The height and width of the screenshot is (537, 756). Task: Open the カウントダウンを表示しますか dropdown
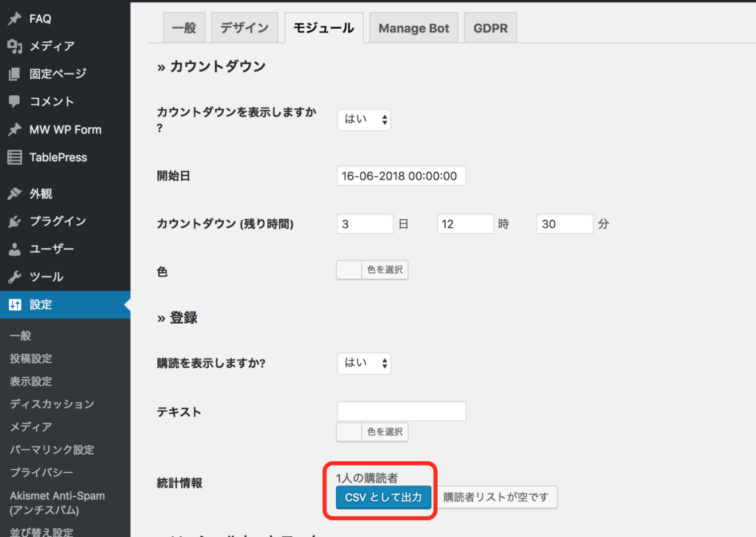coord(364,119)
